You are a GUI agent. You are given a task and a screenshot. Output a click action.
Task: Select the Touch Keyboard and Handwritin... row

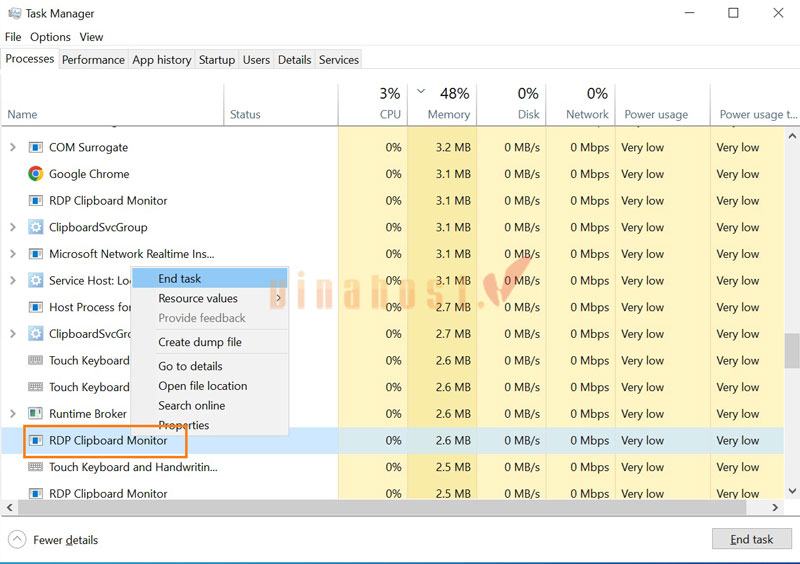coord(392,467)
